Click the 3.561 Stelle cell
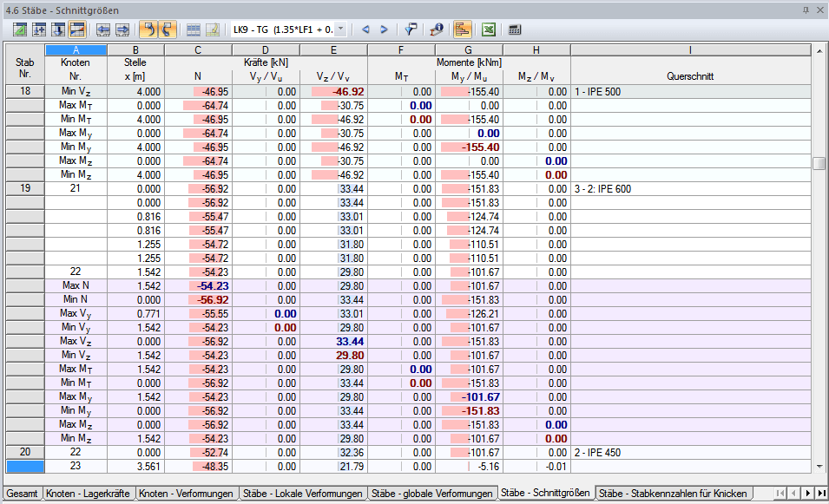 135,466
